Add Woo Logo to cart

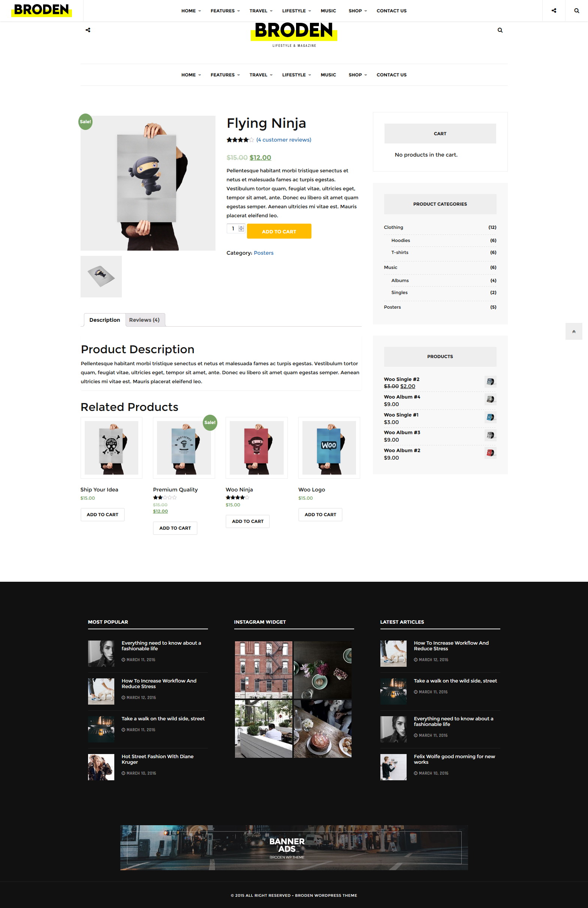pyautogui.click(x=320, y=515)
